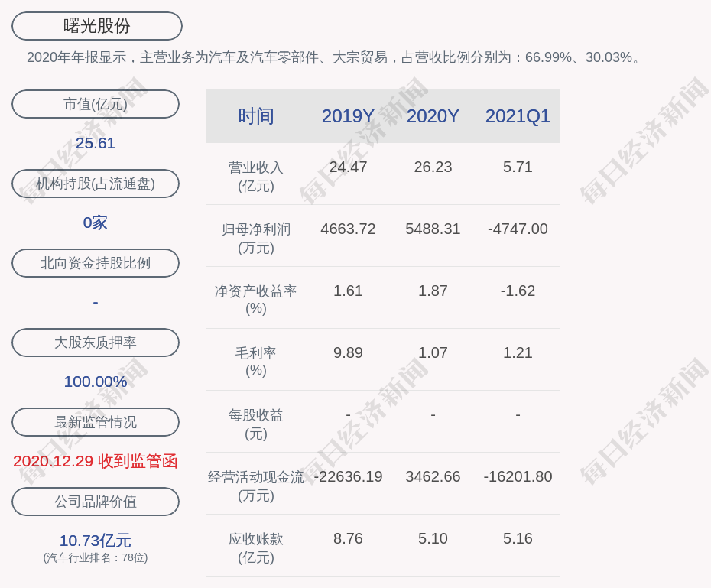
Task: Click revenue value 5.71
Action: (518, 167)
